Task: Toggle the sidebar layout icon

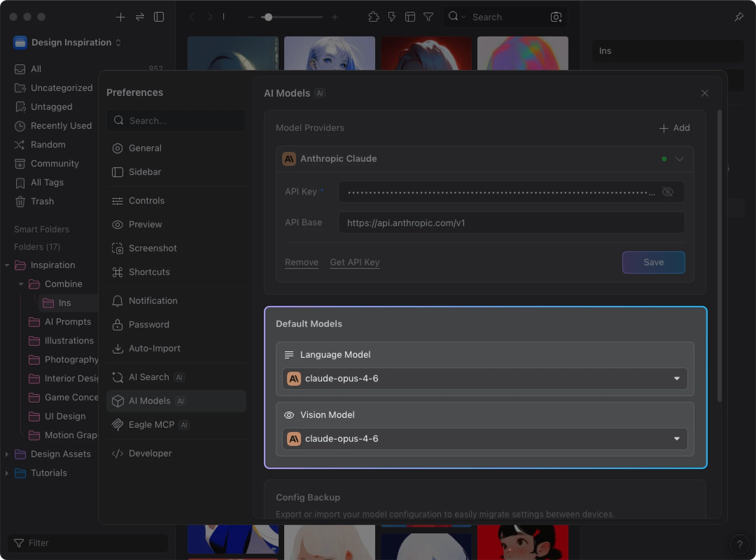Action: point(159,17)
